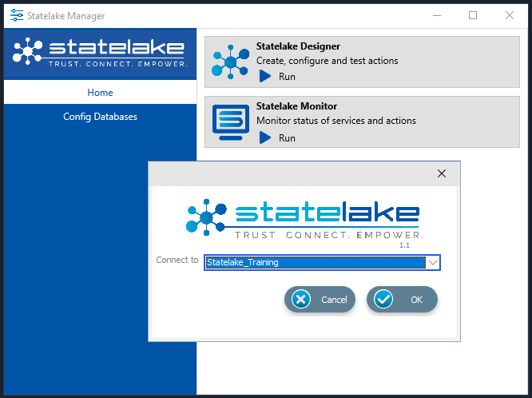
Task: Open the Home sidebar item
Action: (x=100, y=93)
